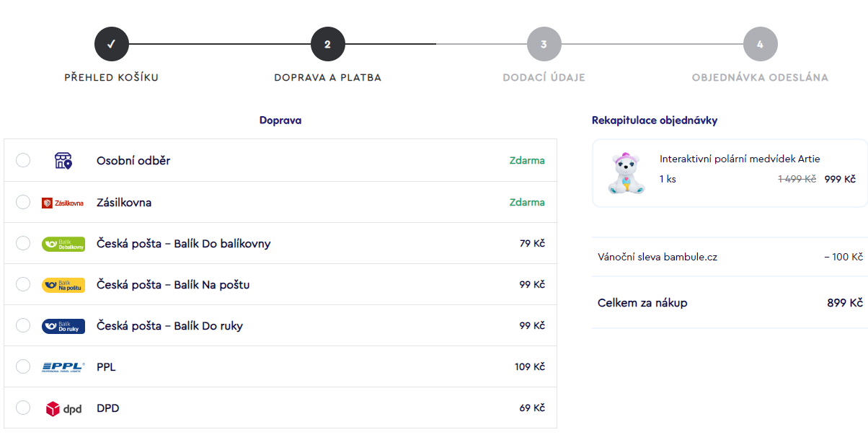This screenshot has height=440, width=868.
Task: Select the PPL delivery radio button
Action: pos(23,367)
